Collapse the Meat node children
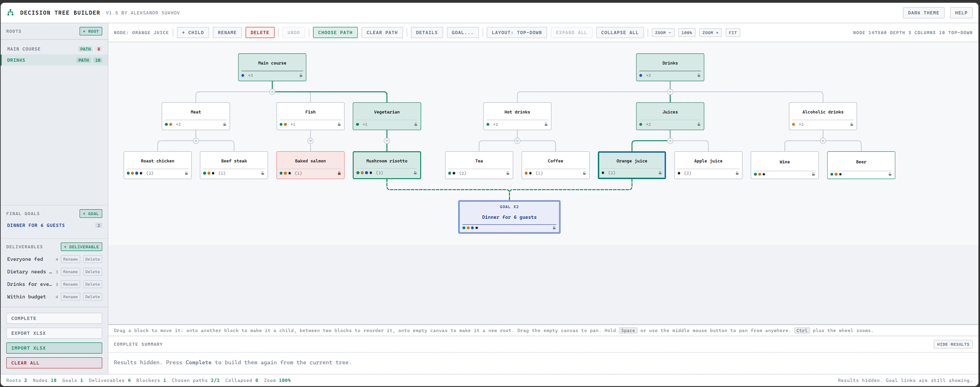 pos(195,141)
